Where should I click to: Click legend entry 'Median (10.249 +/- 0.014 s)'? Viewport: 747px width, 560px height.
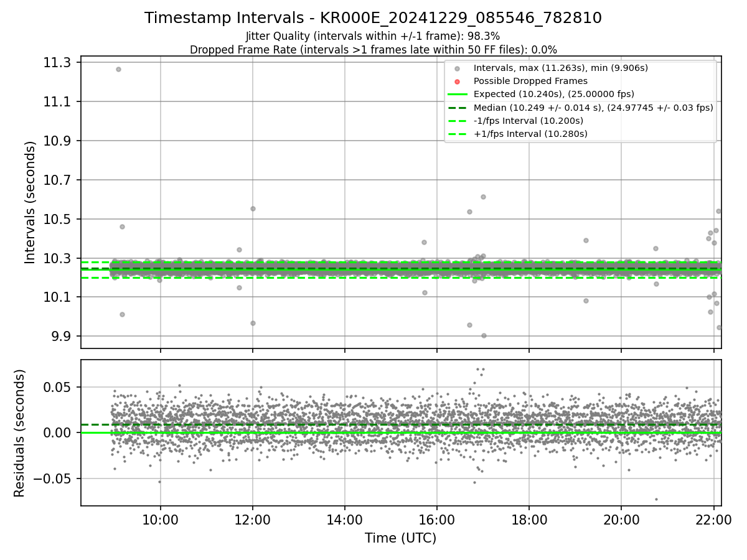coord(593,108)
